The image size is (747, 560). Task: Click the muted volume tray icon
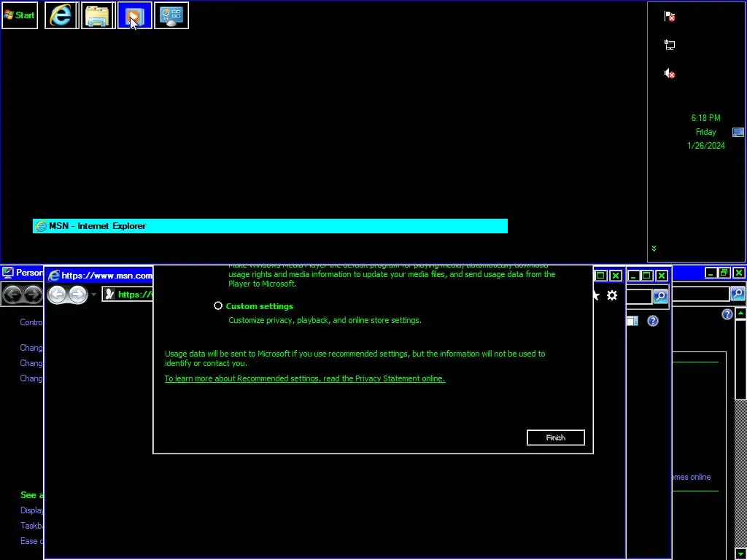[670, 74]
